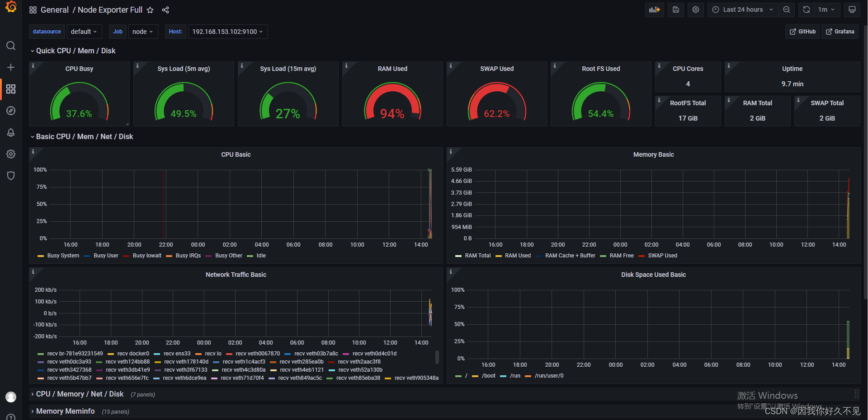Toggle recv docker0 series in network legend
Screen dimensions: 868x420
pos(133,354)
